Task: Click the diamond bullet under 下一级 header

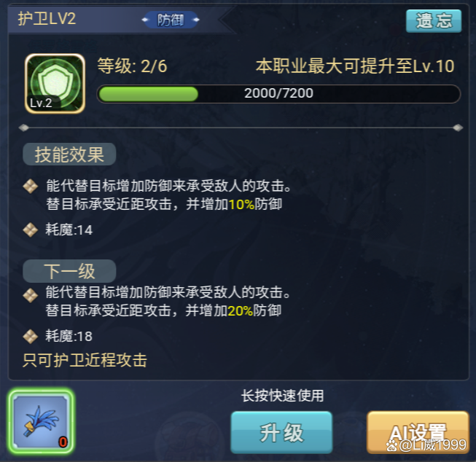Action: point(31,295)
